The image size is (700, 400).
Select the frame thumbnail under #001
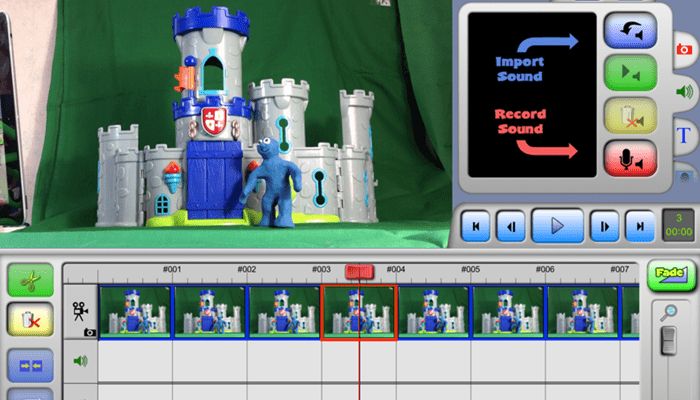(135, 312)
